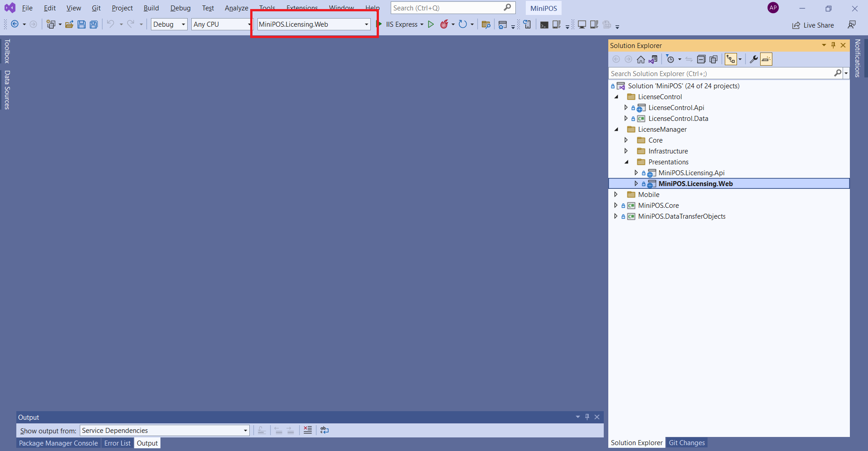Click the Live Share button
Viewport: 868px width, 451px height.
[813, 25]
